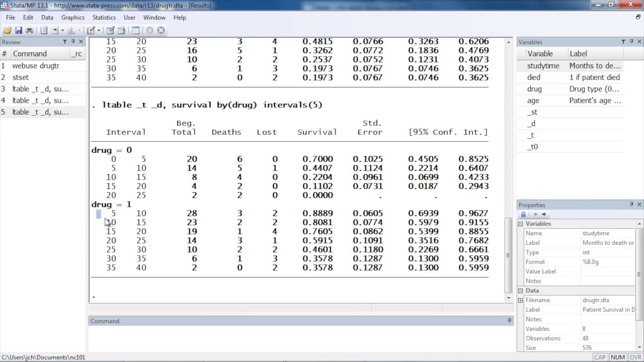The width and height of the screenshot is (644, 362).
Task: Click the Clear more-condition down-arrow icon
Action: point(149,30)
